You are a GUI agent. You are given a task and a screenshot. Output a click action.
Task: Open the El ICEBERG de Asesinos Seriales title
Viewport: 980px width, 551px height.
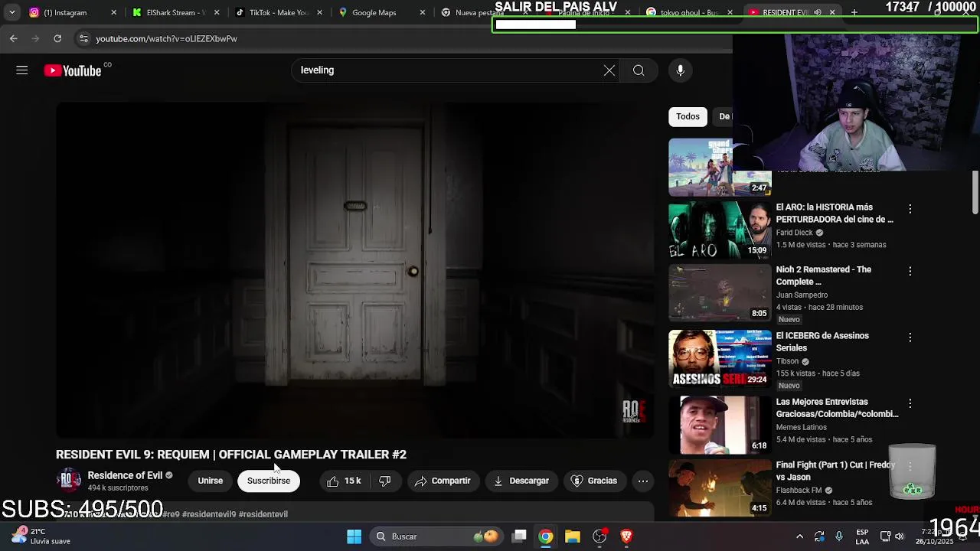[x=822, y=341]
